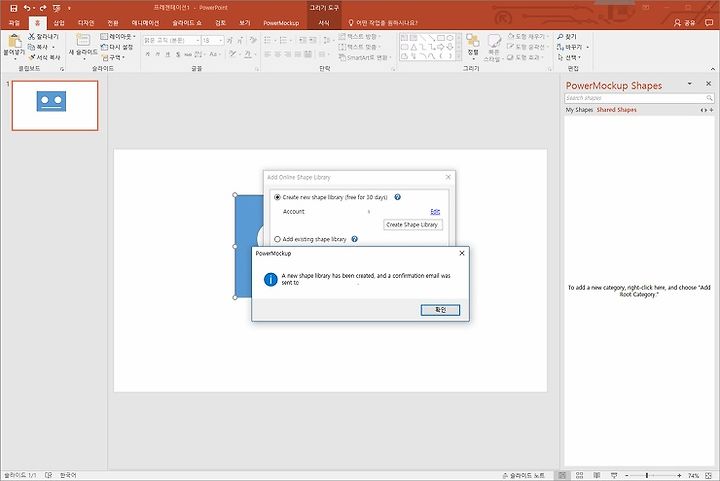Viewport: 720px width, 481px height.
Task: Switch to the Design (디자인) tab
Action: (x=86, y=22)
